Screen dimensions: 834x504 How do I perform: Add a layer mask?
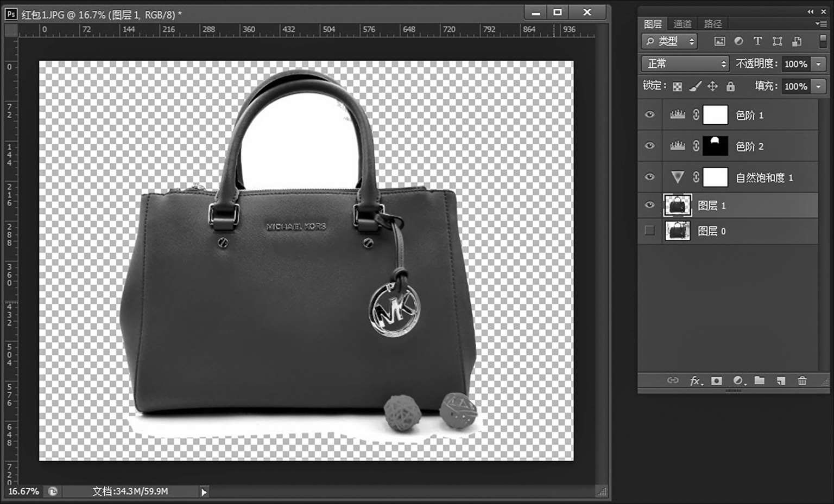(717, 381)
